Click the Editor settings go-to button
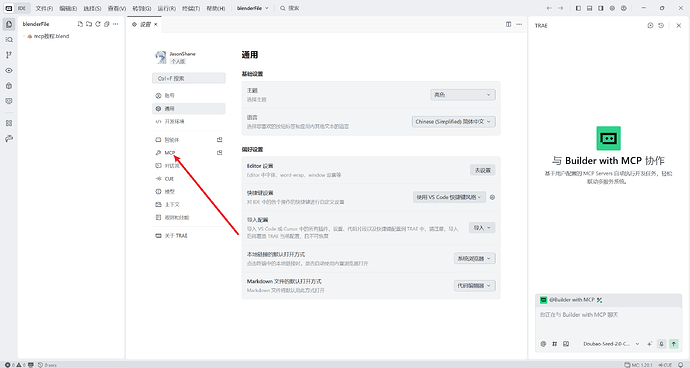The image size is (690, 368). point(483,170)
